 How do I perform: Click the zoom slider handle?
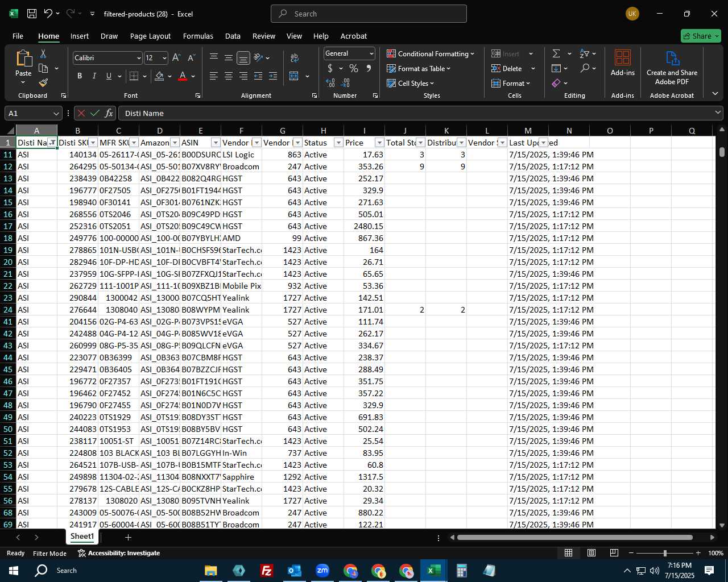[665, 553]
